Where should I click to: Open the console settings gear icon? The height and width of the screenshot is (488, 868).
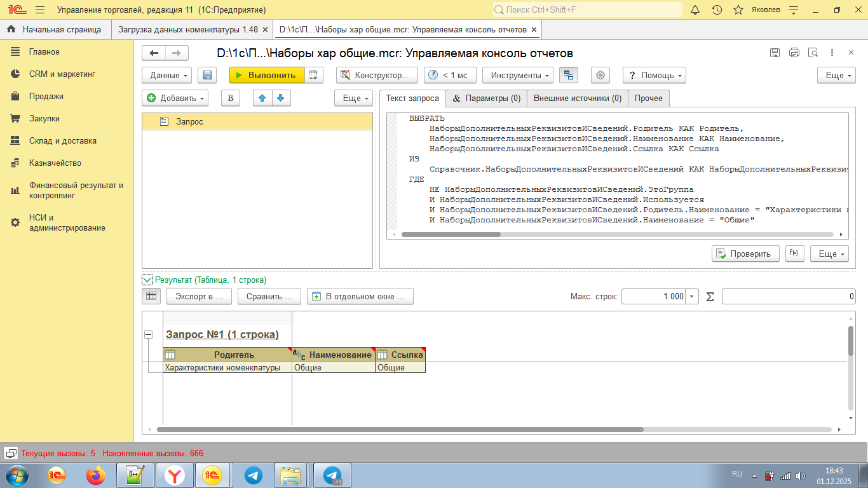(600, 75)
